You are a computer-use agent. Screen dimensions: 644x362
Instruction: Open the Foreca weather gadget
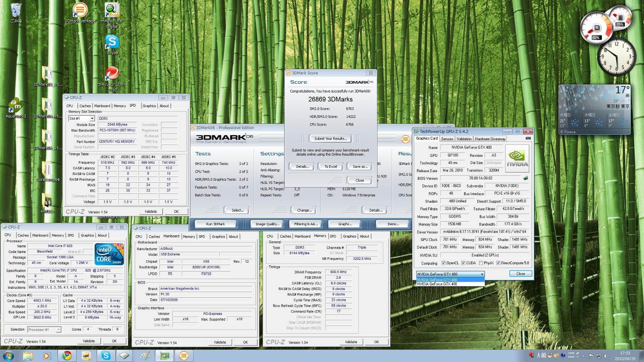click(594, 109)
